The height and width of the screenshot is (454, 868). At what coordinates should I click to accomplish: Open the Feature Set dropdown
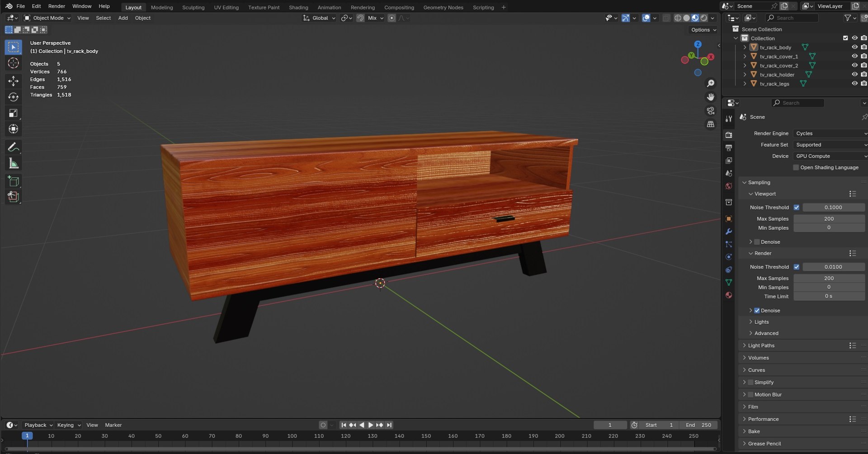[830, 145]
